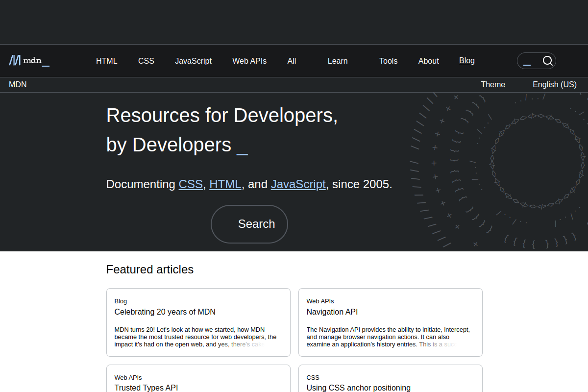Follow the CSS link in the hero text
This screenshot has height=392, width=588.
pyautogui.click(x=191, y=184)
